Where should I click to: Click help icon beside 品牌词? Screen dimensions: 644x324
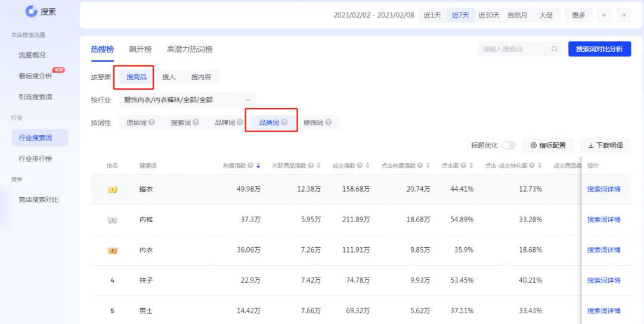pos(240,122)
